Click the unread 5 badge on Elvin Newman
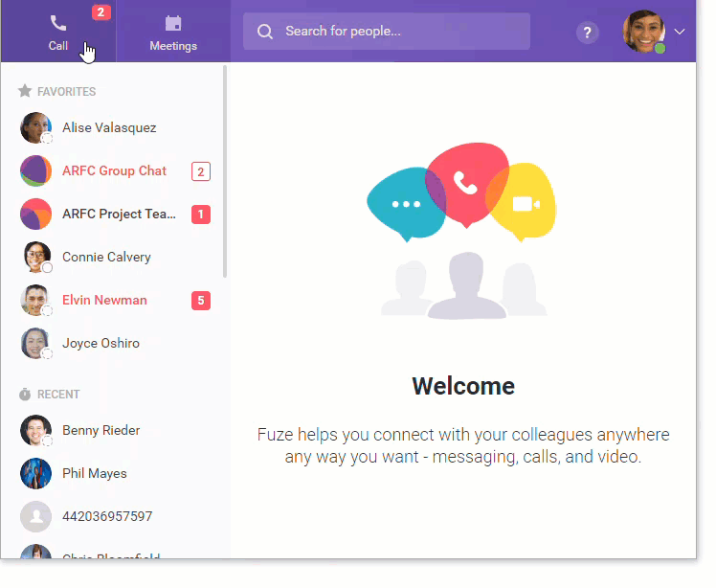Viewport: 716px width, 588px height. point(201,301)
